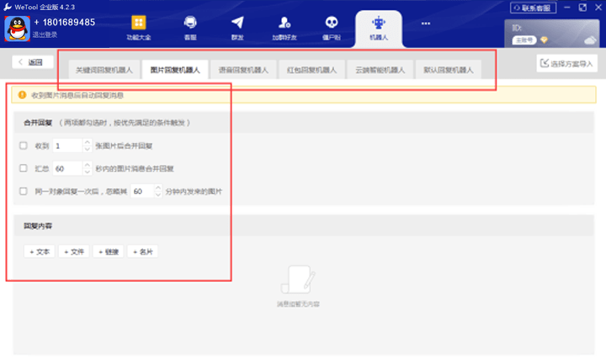Click the 收到图片消息后自动回复消息 notice text
606x364 pixels.
[x=77, y=95]
